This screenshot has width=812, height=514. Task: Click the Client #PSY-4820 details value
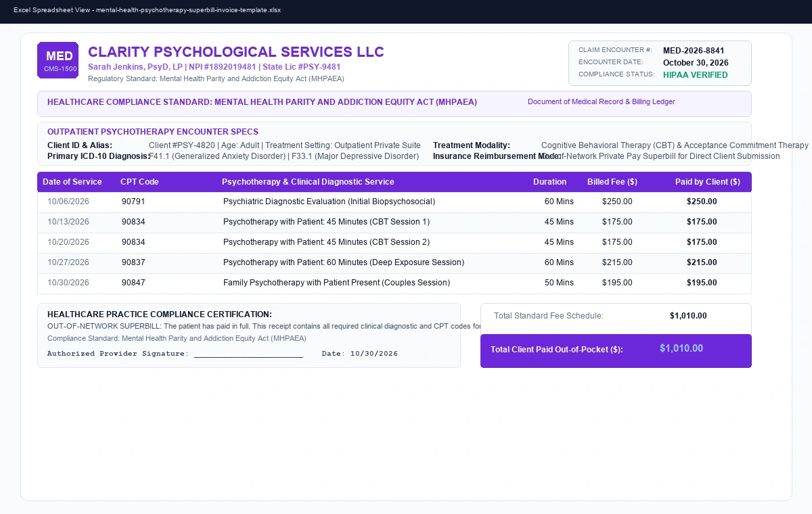click(285, 145)
